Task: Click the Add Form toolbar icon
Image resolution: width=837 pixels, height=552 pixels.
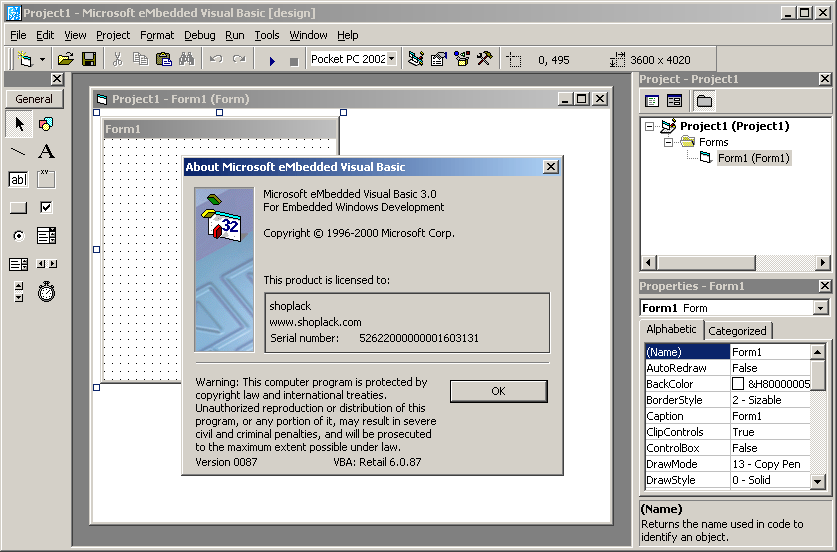Action: [x=25, y=59]
